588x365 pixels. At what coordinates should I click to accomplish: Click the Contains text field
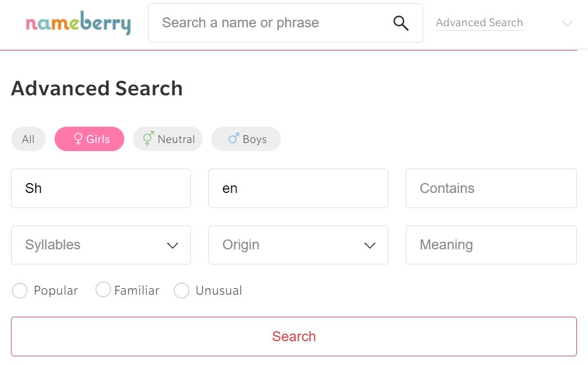tap(491, 188)
